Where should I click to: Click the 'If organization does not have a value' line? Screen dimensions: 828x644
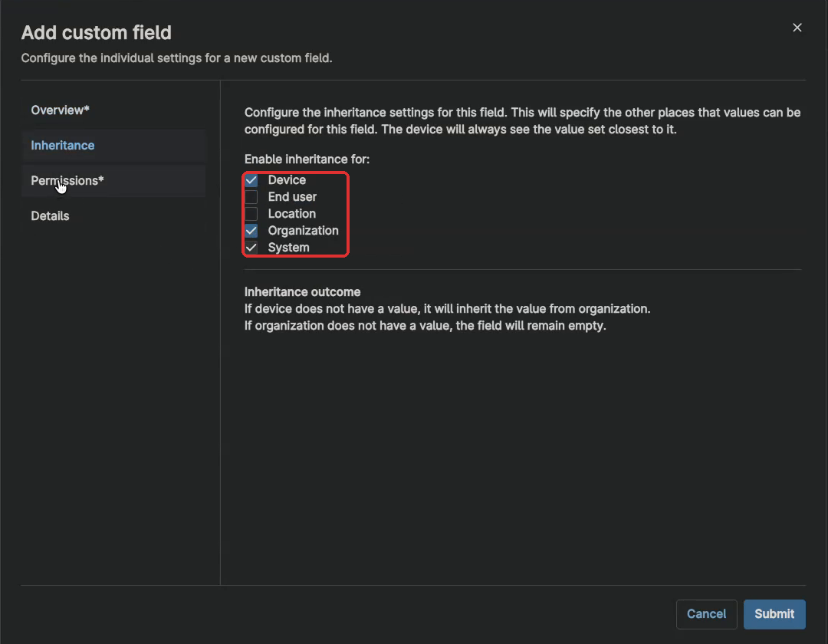click(425, 326)
